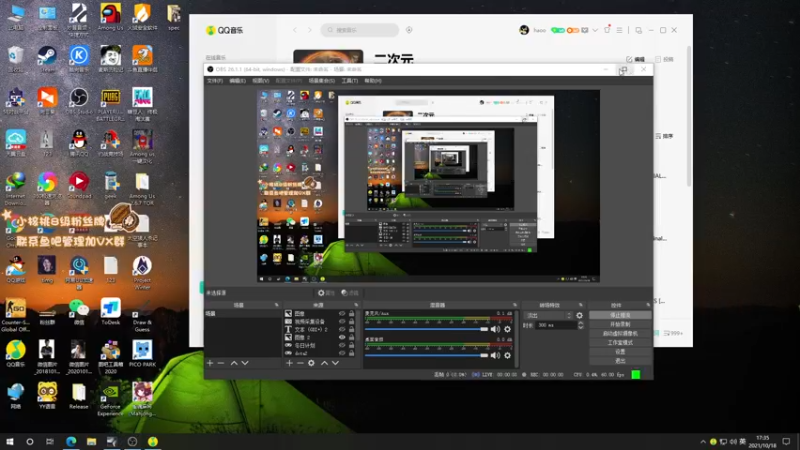This screenshot has width=800, height=450.
Task: Move the scene up in Scenes list
Action: pos(234,363)
